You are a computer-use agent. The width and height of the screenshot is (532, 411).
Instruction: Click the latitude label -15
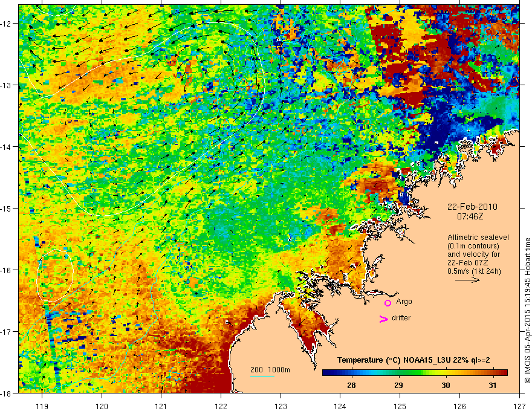click(6, 208)
